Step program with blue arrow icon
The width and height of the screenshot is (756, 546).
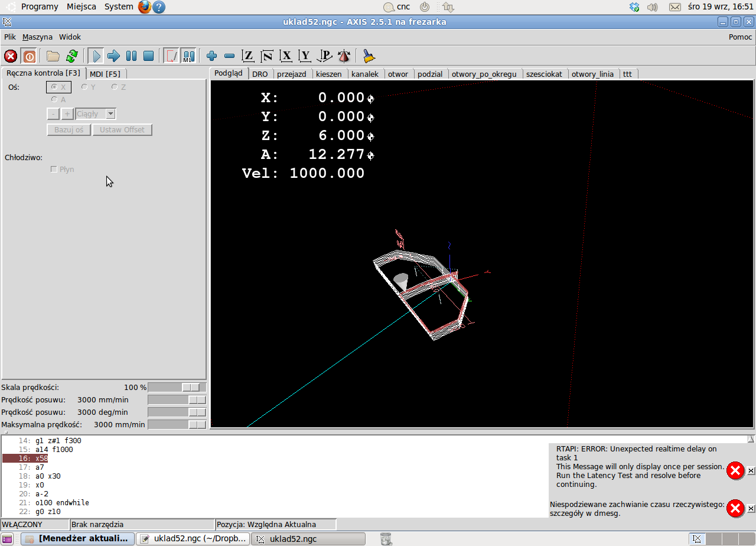point(113,56)
